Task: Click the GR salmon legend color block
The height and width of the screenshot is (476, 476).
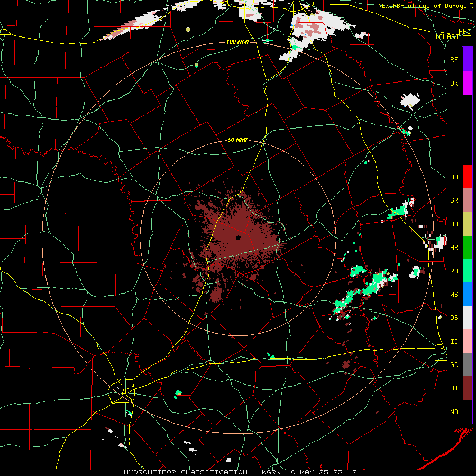Action: coord(467,200)
